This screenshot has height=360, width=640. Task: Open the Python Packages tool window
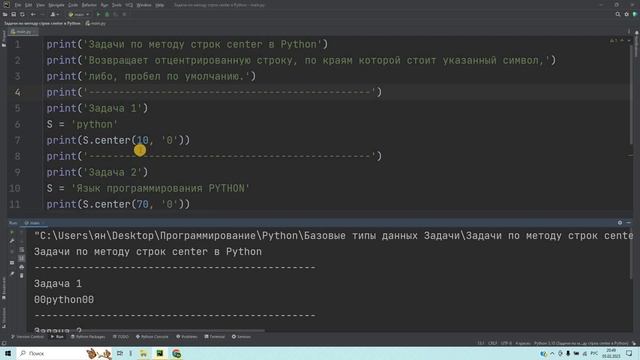88,337
